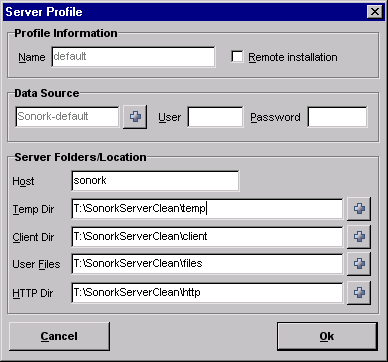Click the plus icon beside Sonork-default data source
388x362 pixels.
pyautogui.click(x=135, y=117)
